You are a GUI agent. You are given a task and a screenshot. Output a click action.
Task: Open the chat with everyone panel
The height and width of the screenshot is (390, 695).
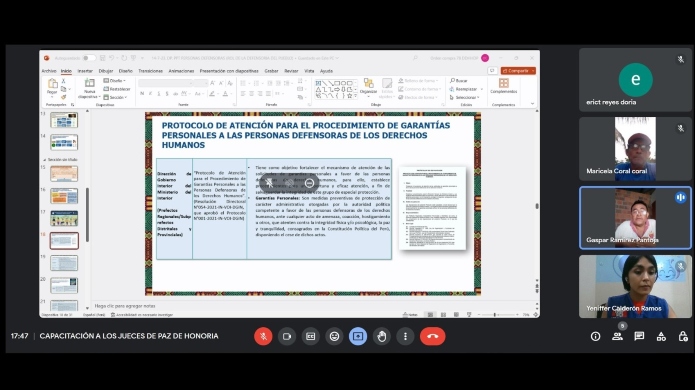[x=639, y=337]
